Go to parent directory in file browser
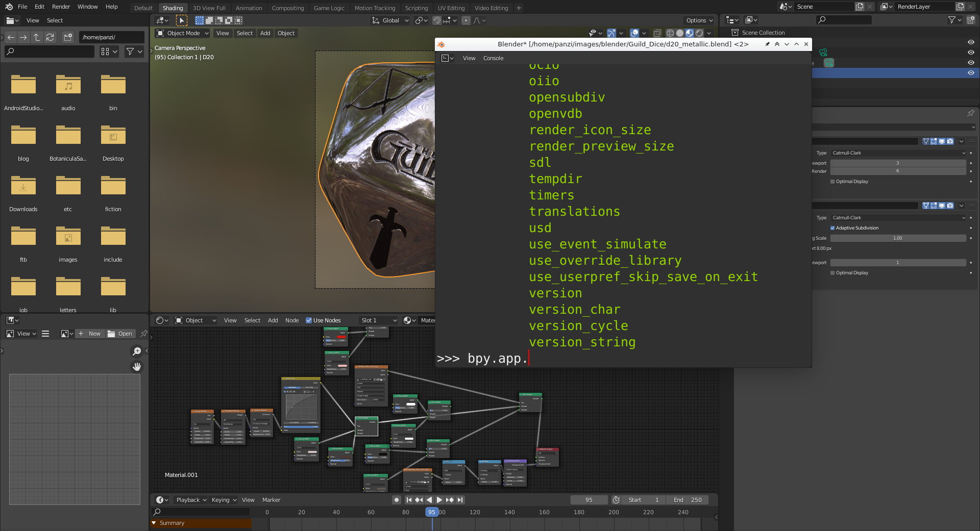This screenshot has height=531, width=980. coord(37,37)
